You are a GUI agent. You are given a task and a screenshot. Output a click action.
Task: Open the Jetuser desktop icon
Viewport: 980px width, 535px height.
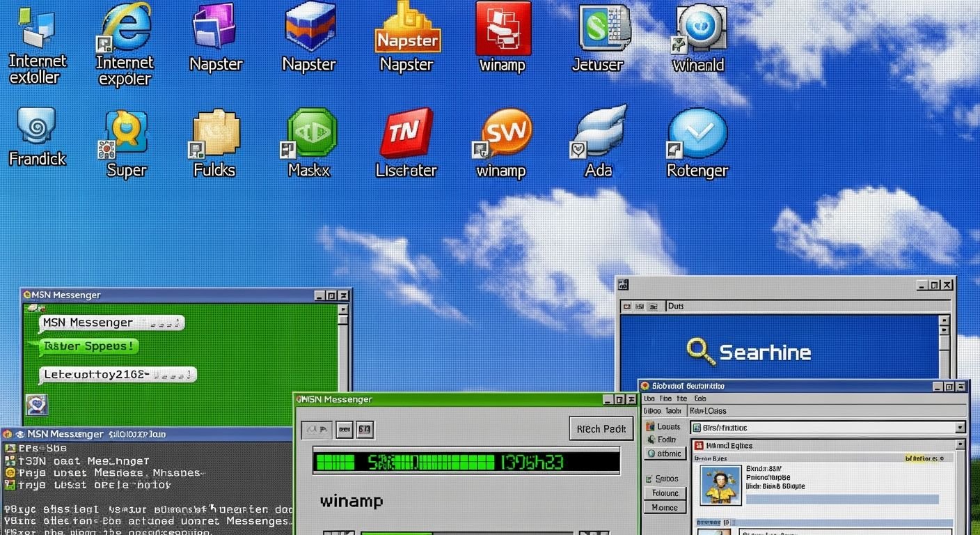pos(604,28)
